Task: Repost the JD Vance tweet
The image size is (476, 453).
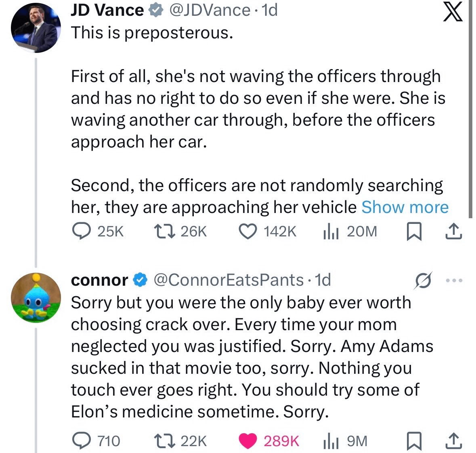Action: pos(164,232)
